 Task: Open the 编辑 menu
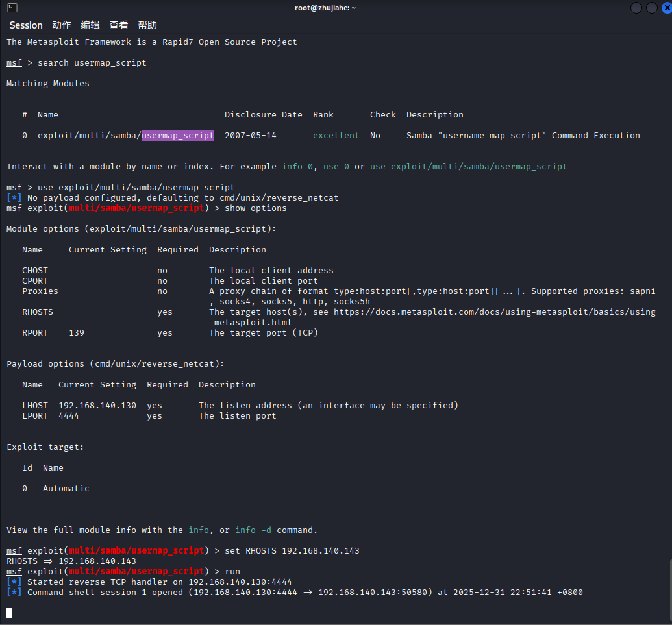pos(90,25)
